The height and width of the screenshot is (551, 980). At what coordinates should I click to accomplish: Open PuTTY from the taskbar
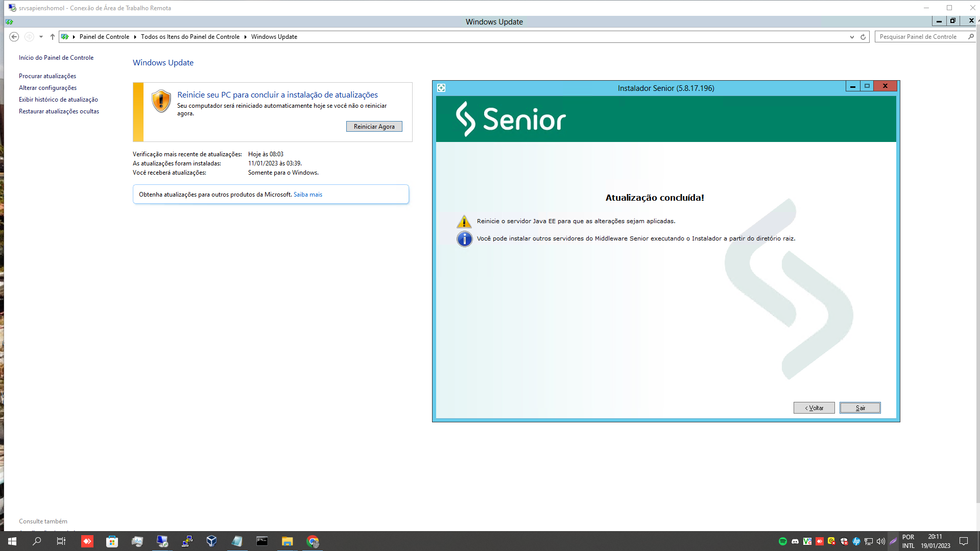tap(187, 541)
